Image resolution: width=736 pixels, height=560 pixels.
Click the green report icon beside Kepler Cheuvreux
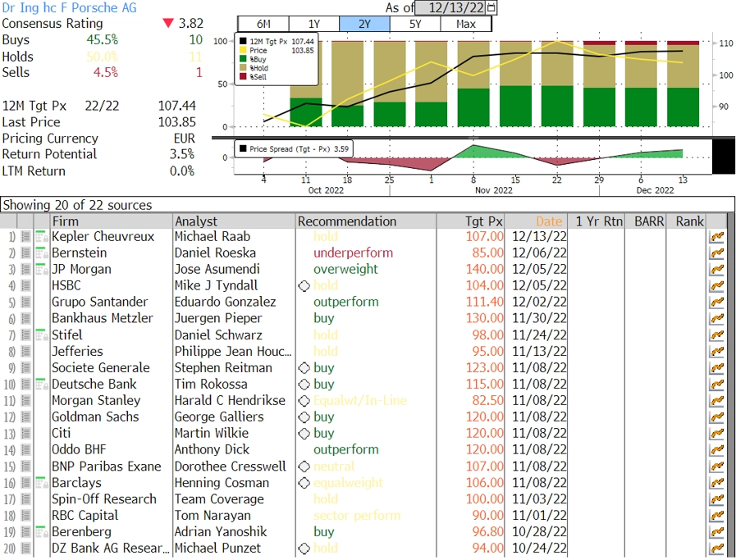tap(42, 237)
